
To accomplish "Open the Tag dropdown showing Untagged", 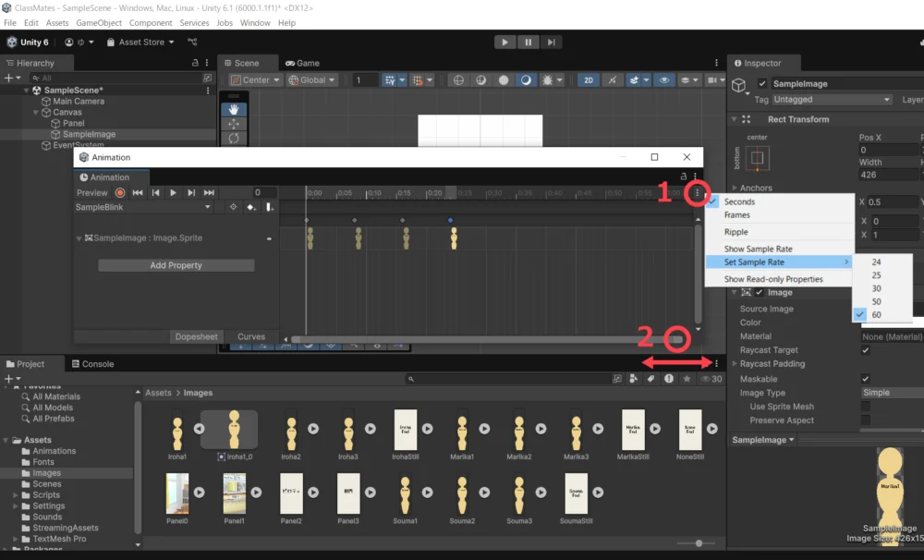I will [832, 100].
